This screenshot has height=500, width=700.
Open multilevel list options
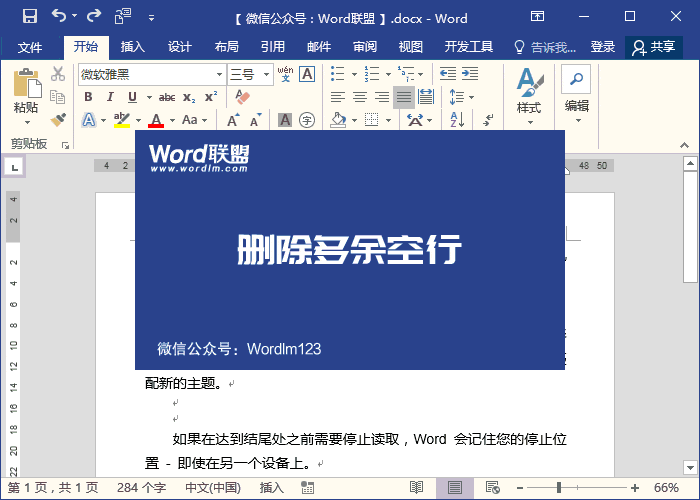[406, 74]
